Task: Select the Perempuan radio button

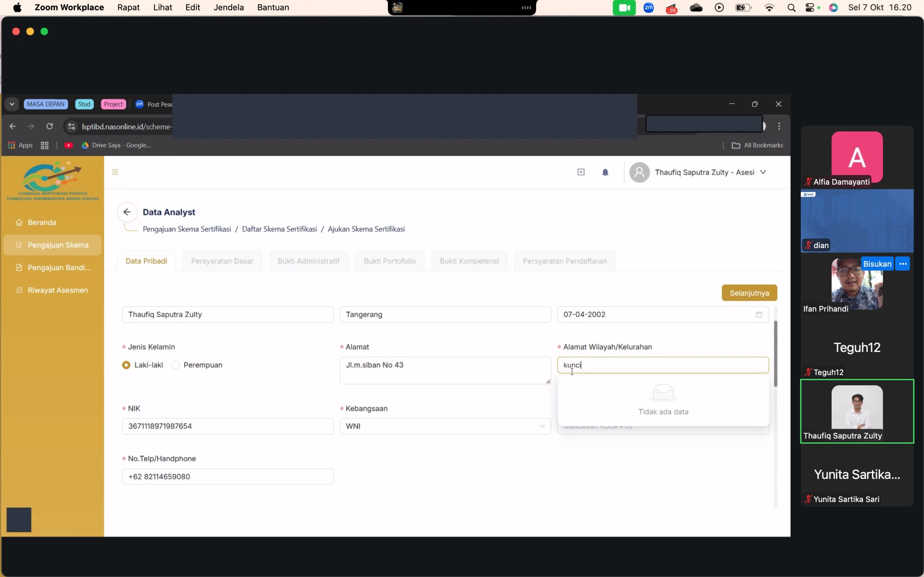Action: pyautogui.click(x=176, y=365)
